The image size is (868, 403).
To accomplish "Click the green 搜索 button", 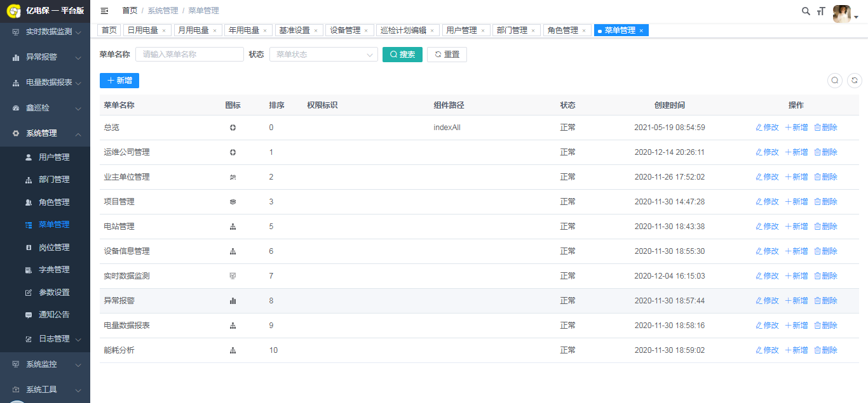I will (x=402, y=55).
